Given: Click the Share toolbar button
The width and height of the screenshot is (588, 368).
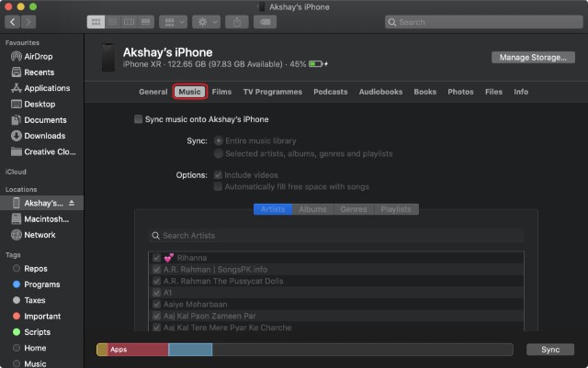Looking at the screenshot, I should click(237, 22).
